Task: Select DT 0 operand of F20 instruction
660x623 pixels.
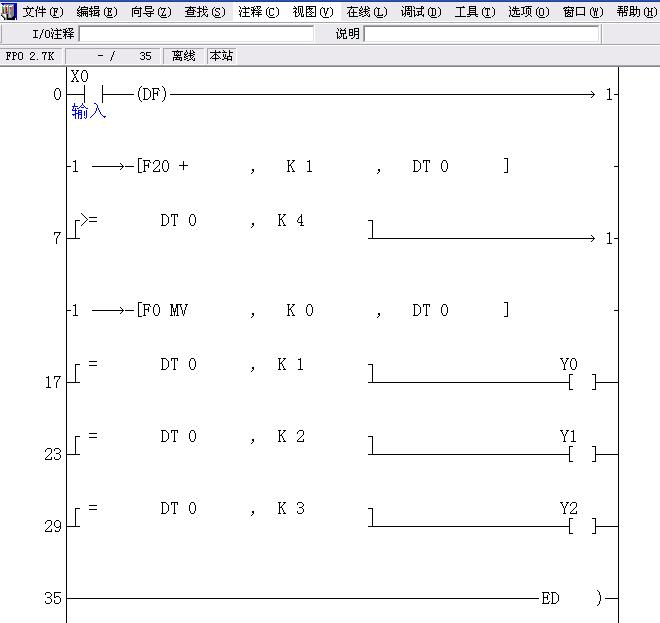Action: [x=430, y=166]
